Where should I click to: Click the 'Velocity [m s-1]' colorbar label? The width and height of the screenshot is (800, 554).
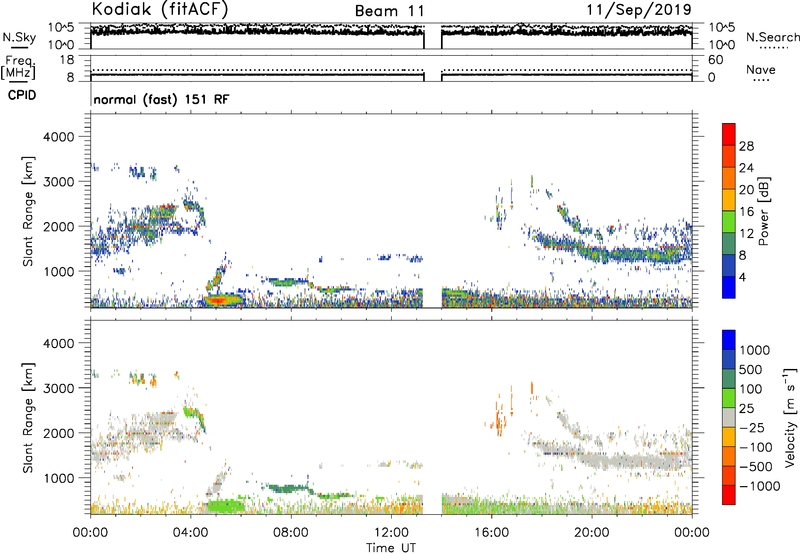tap(790, 417)
